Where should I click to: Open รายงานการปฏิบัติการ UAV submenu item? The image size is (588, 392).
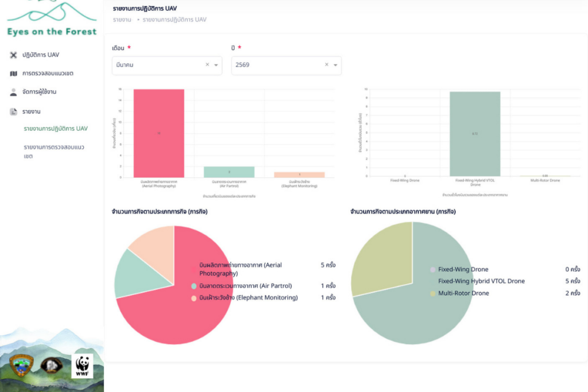point(56,129)
